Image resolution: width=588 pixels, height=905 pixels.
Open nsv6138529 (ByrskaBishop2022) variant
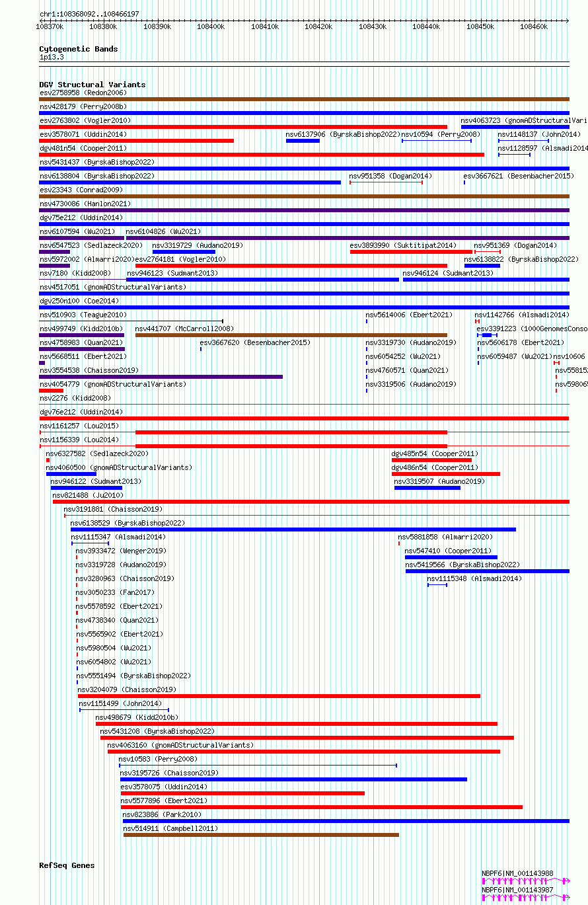click(128, 523)
